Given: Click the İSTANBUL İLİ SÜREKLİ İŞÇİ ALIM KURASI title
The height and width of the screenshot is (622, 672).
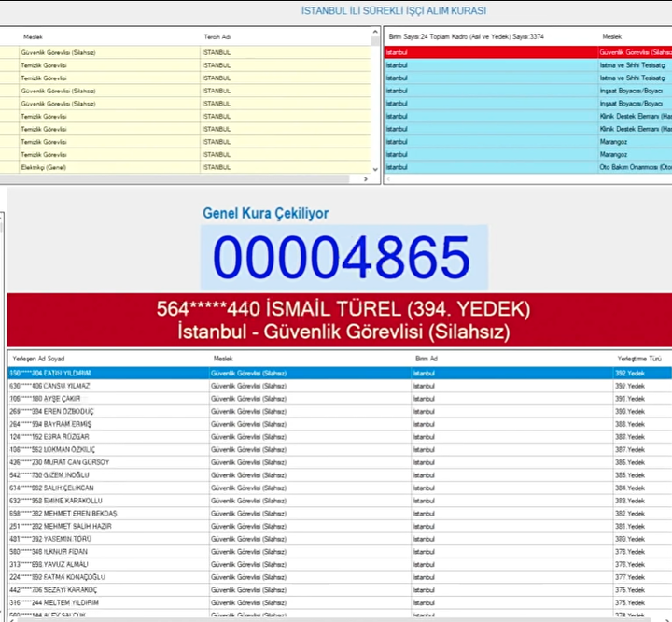Looking at the screenshot, I should click(394, 10).
